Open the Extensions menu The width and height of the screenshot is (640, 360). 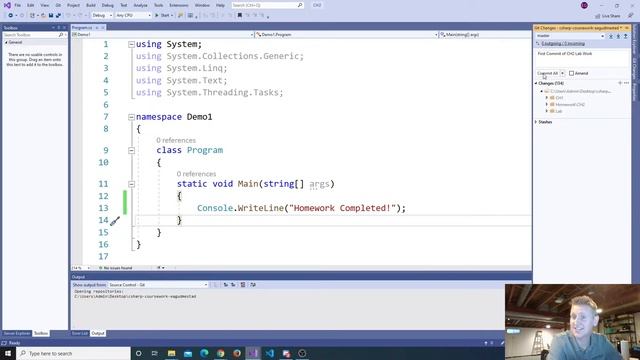pyautogui.click(x=179, y=5)
